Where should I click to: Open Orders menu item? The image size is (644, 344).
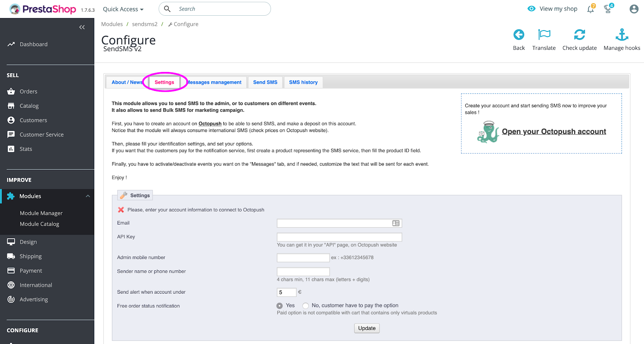pos(28,91)
